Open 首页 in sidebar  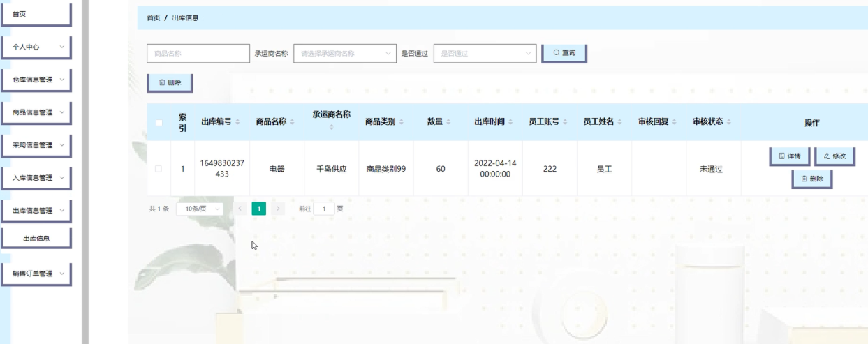[37, 14]
